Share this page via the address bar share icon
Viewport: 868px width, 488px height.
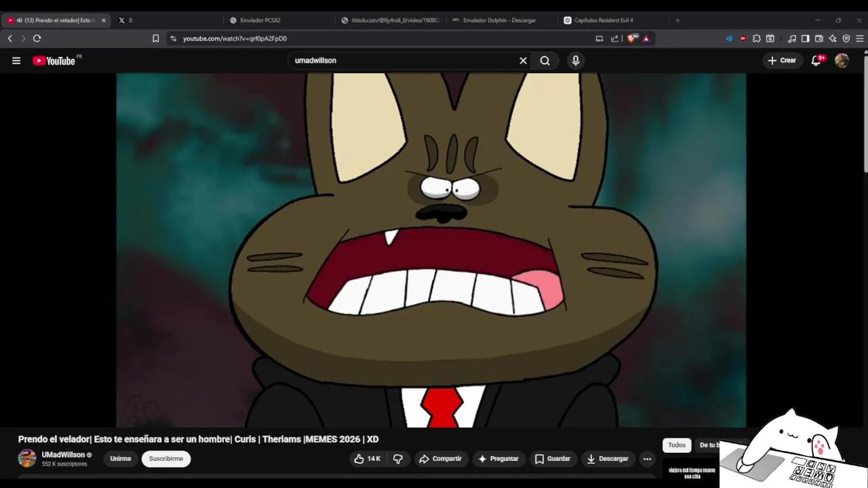[x=614, y=39]
